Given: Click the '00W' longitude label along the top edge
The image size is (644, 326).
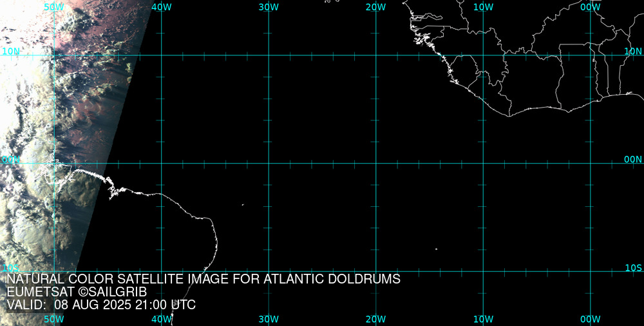Looking at the screenshot, I should [591, 7].
